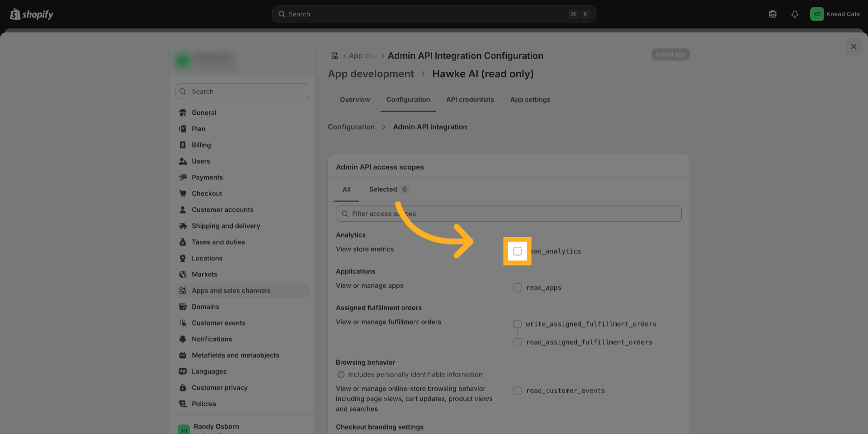
Task: Open the Sidekick icon in top bar
Action: pos(773,14)
